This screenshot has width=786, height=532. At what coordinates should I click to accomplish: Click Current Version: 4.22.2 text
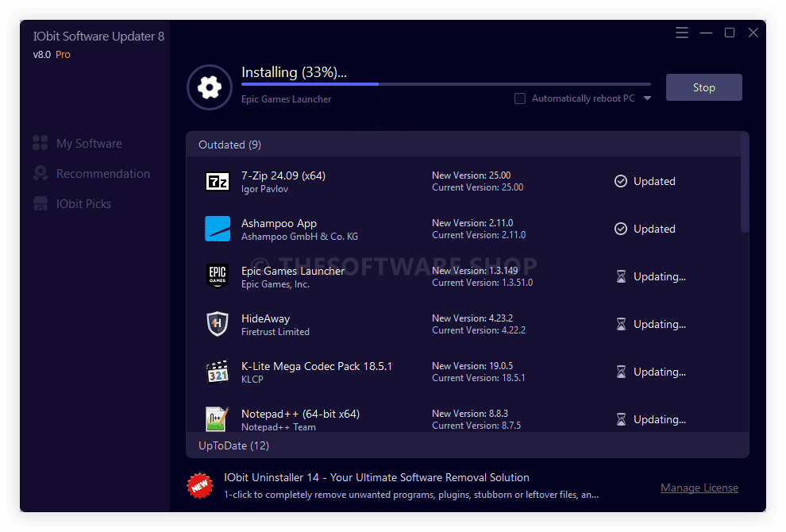click(479, 330)
